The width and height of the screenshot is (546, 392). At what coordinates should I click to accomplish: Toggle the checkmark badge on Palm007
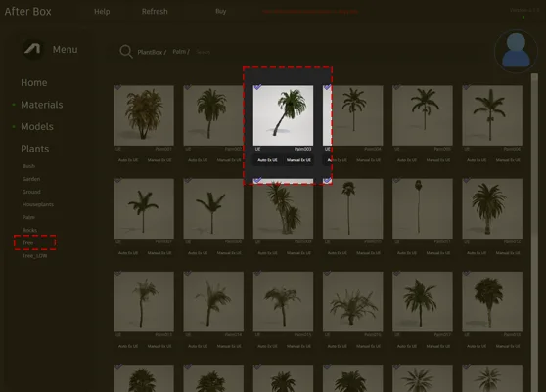tap(118, 180)
